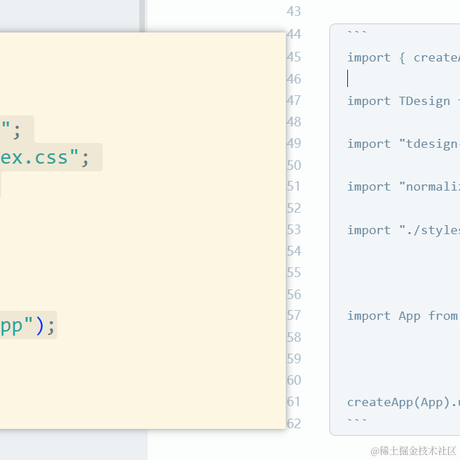Click line number 60 in the gutter
Viewport: 460px width, 460px height.
[294, 380]
